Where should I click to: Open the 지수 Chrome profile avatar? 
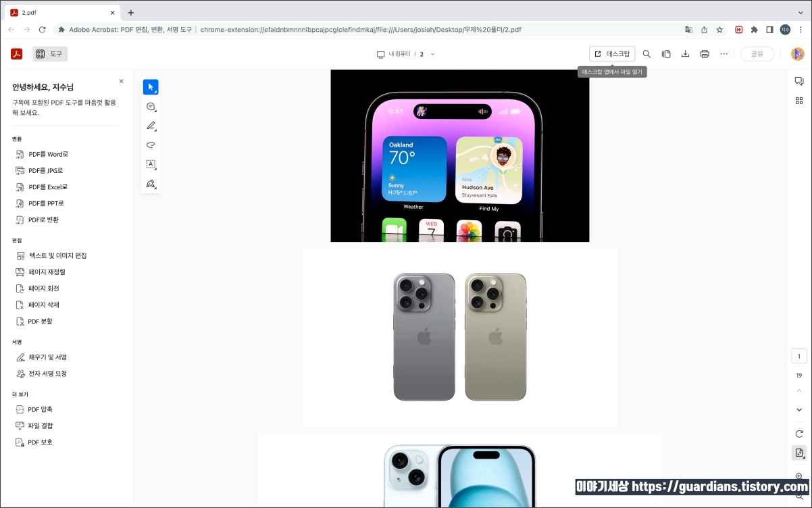(x=785, y=30)
